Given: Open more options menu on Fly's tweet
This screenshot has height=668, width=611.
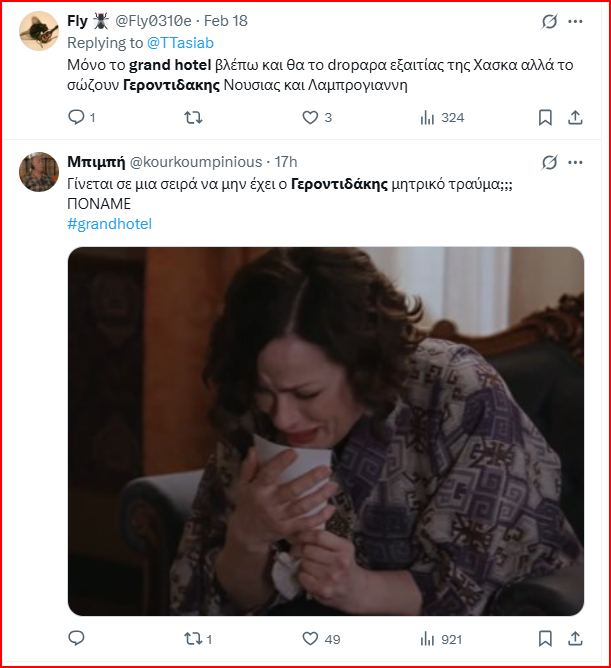Looking at the screenshot, I should click(x=575, y=21).
